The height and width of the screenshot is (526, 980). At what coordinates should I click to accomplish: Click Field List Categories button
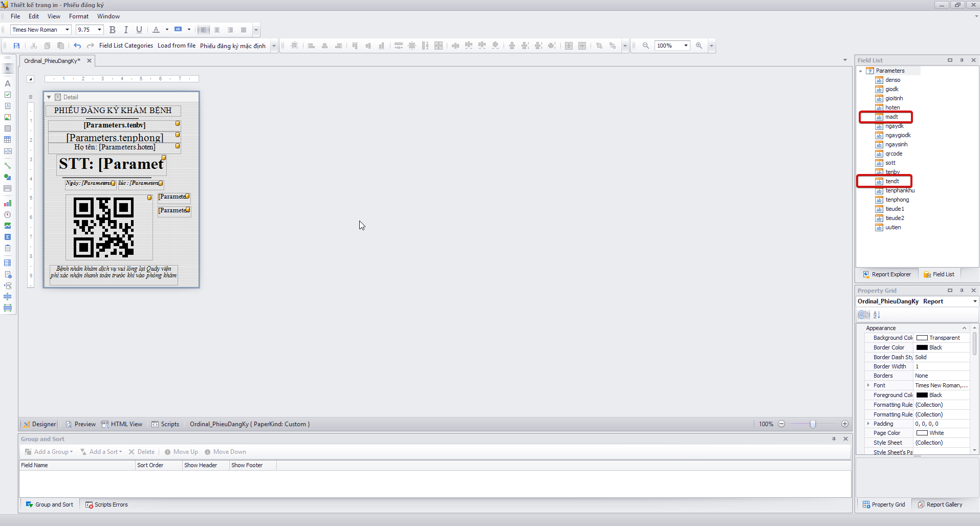tap(126, 46)
